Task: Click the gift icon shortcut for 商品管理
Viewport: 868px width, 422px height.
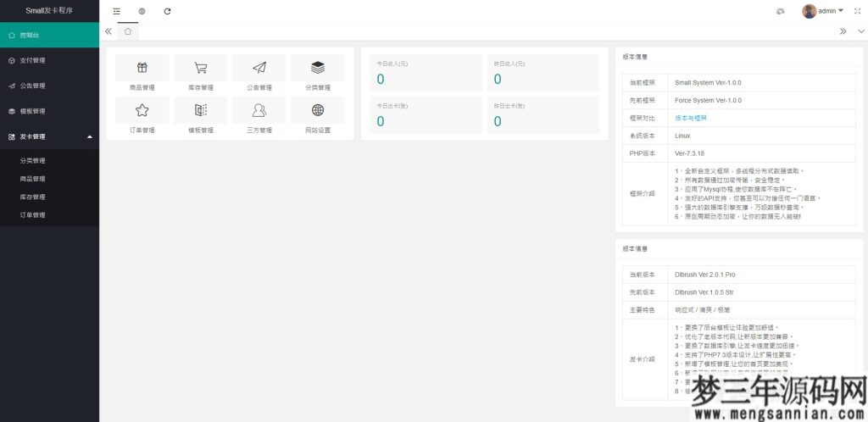Action: coord(142,68)
